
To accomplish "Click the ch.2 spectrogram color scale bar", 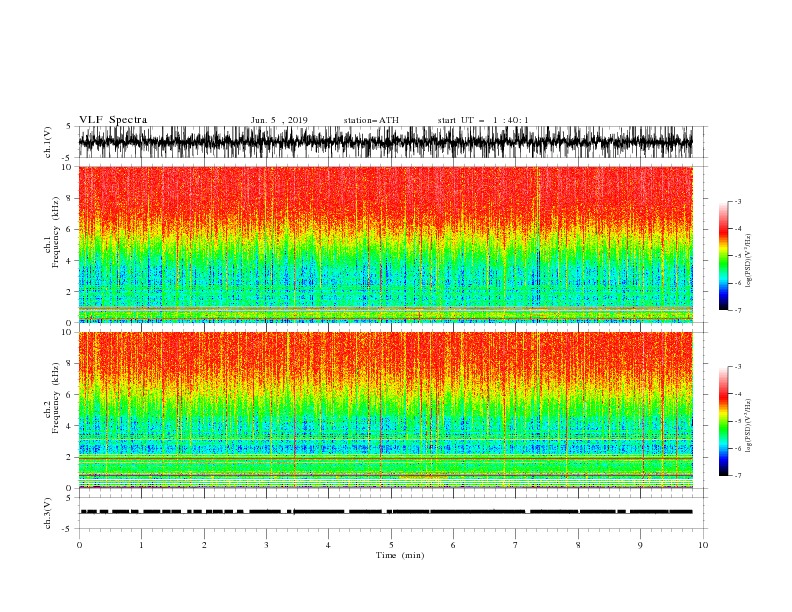I will pos(723,421).
